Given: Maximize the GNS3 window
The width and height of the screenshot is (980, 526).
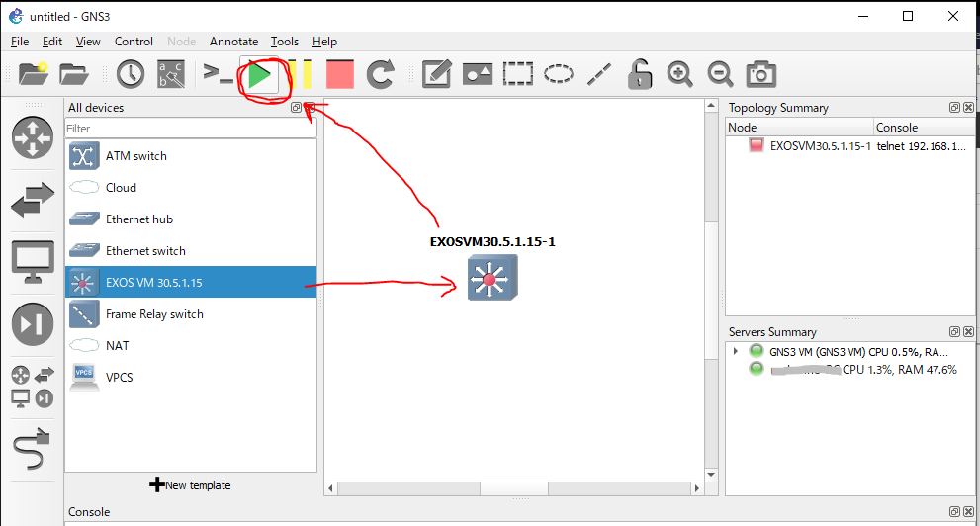Looking at the screenshot, I should [908, 16].
